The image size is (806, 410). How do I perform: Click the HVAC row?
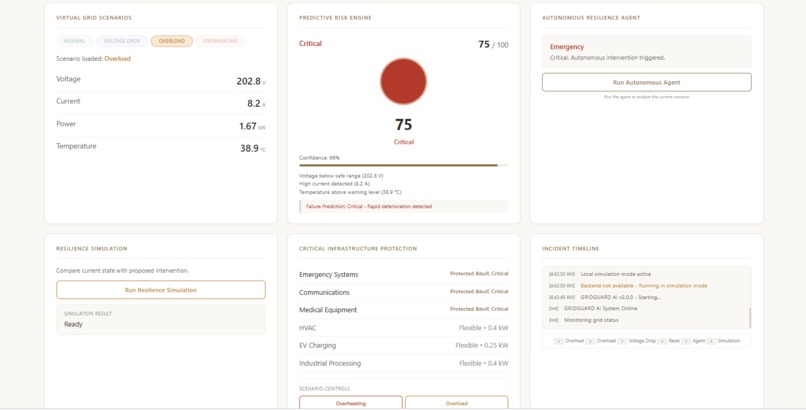tap(404, 328)
